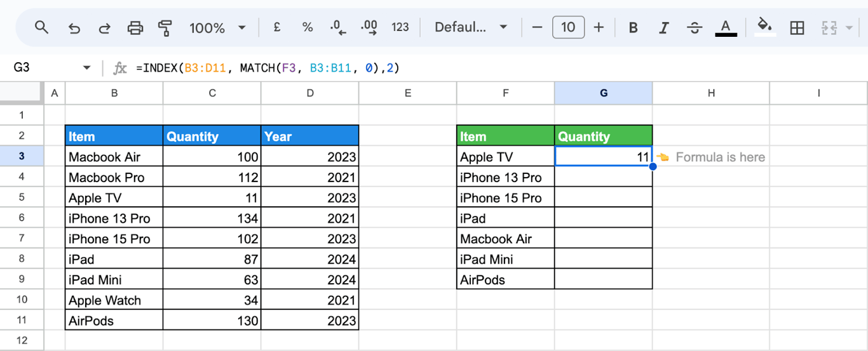Click the merge cells icon

(x=829, y=28)
